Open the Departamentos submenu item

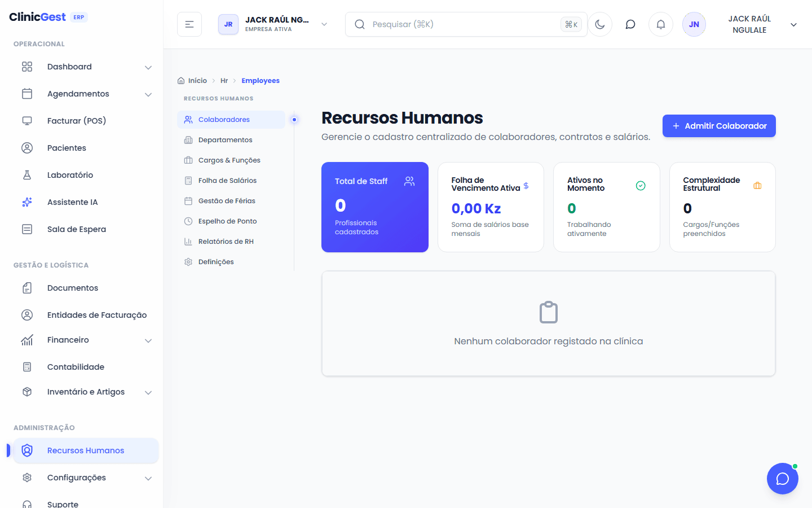[231, 140]
